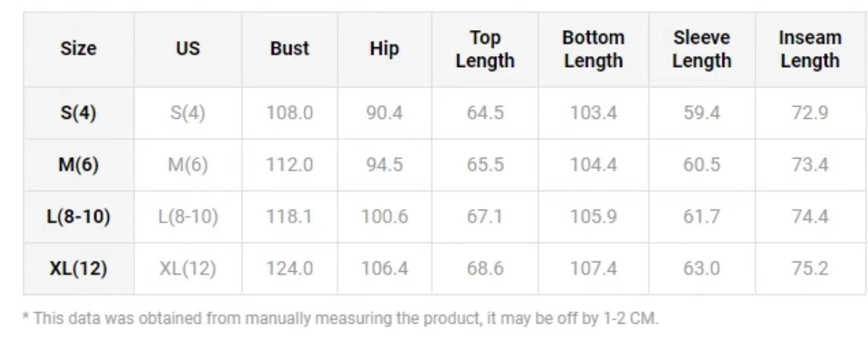Select the Bust column header
Screen dimensions: 868x348
coord(289,49)
